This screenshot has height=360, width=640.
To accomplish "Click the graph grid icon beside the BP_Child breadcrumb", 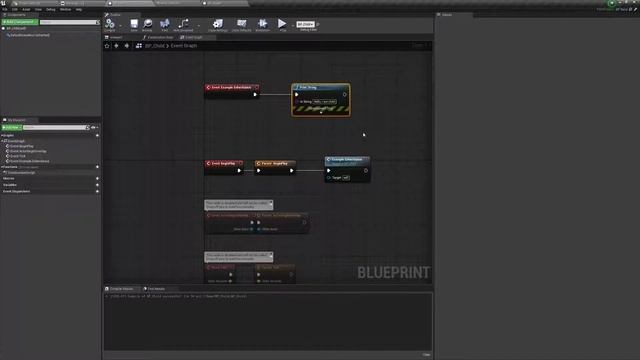I will pos(139,46).
